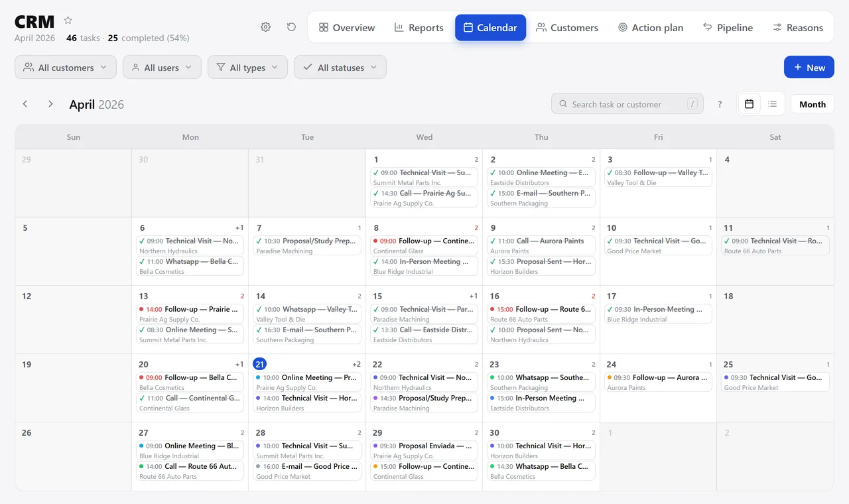Image resolution: width=849 pixels, height=504 pixels.
Task: Open overdue 09:00 Follow-up Continental Glass on day 8
Action: [x=424, y=245]
